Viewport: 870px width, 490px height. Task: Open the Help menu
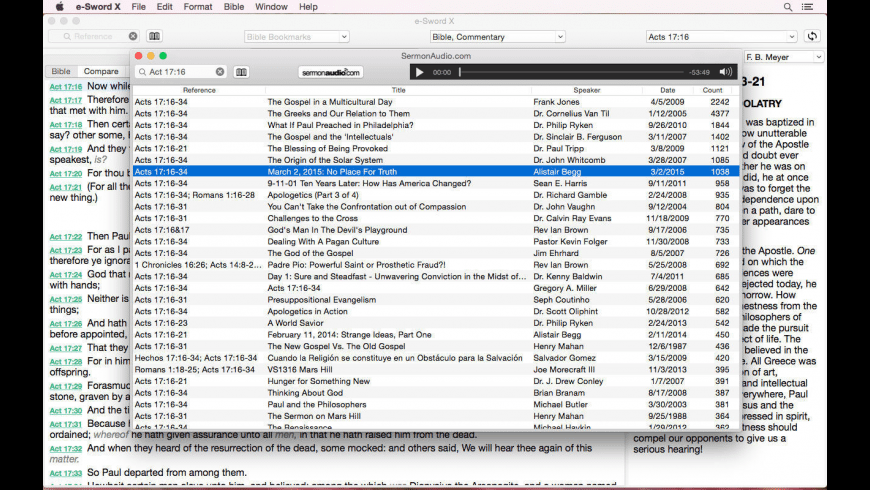pos(308,7)
